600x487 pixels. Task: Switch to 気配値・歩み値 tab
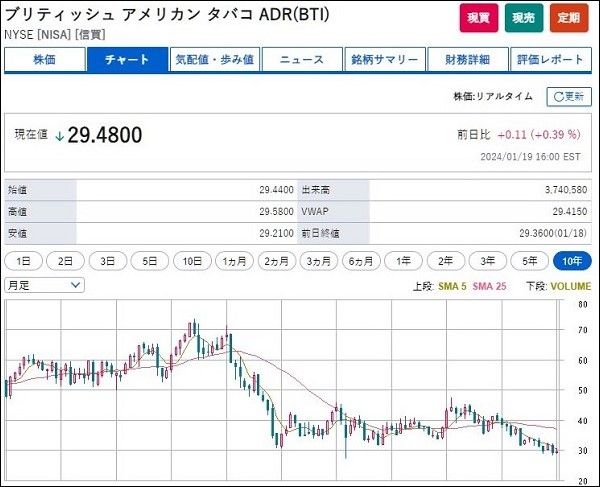coord(215,60)
